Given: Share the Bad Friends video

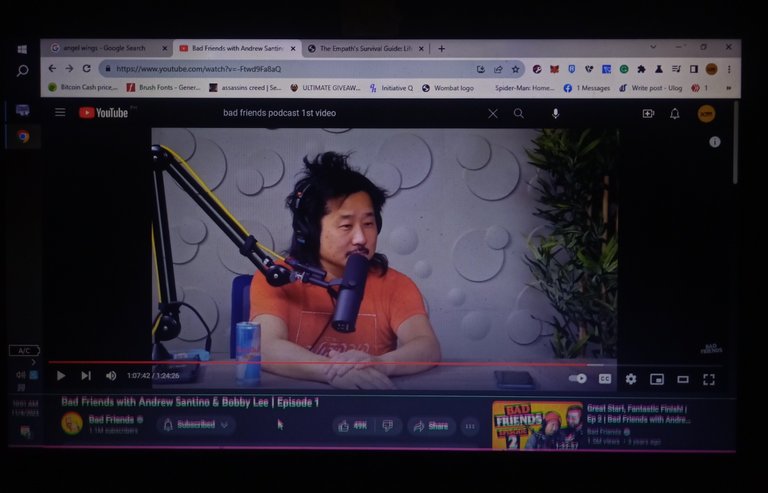Looking at the screenshot, I should pos(431,426).
